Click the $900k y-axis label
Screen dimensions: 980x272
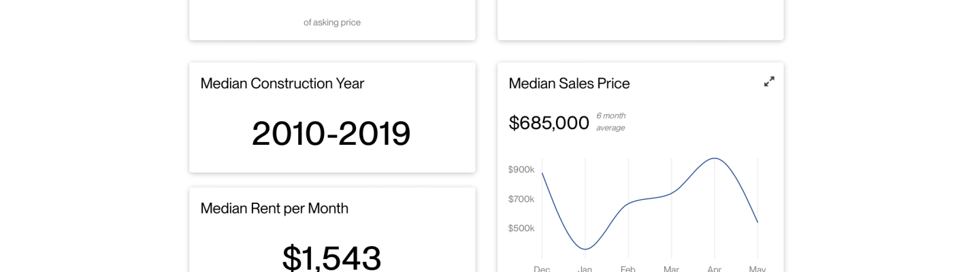(521, 169)
